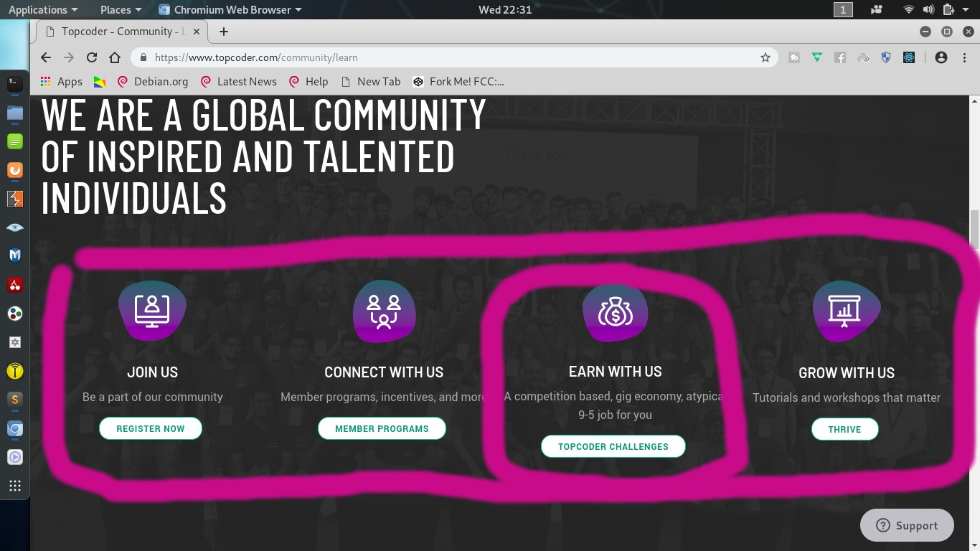Click the tricolor circle dock icon

tap(14, 314)
